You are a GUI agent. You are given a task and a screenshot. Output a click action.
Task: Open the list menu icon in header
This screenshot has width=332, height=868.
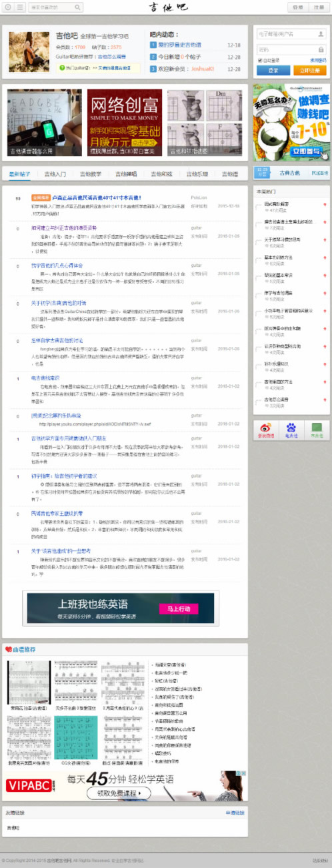point(19,7)
